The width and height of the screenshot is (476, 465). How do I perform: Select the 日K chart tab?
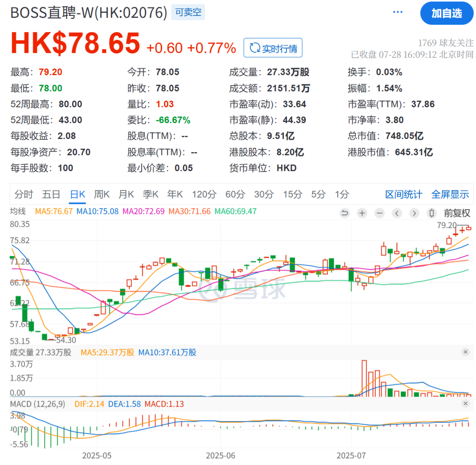[78, 194]
